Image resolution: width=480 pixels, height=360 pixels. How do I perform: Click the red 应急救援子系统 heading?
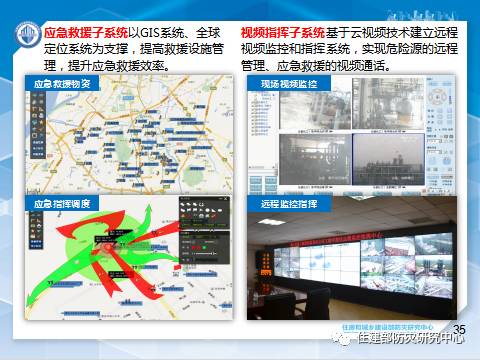pyautogui.click(x=86, y=33)
